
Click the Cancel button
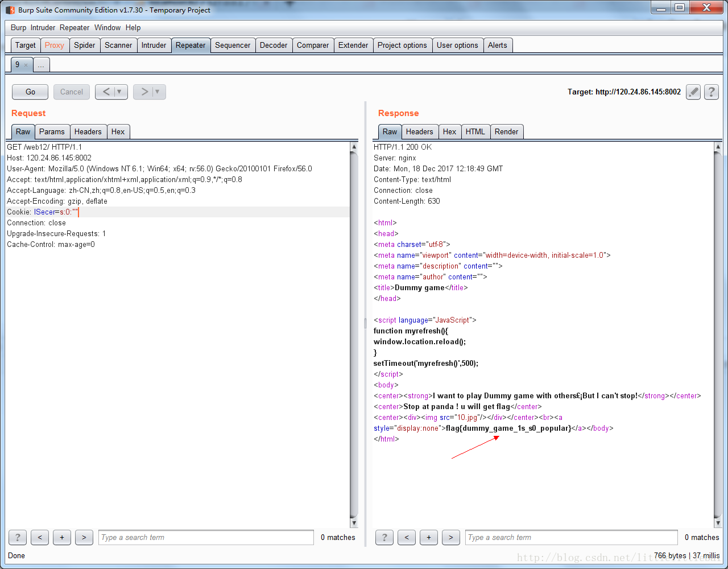[72, 92]
